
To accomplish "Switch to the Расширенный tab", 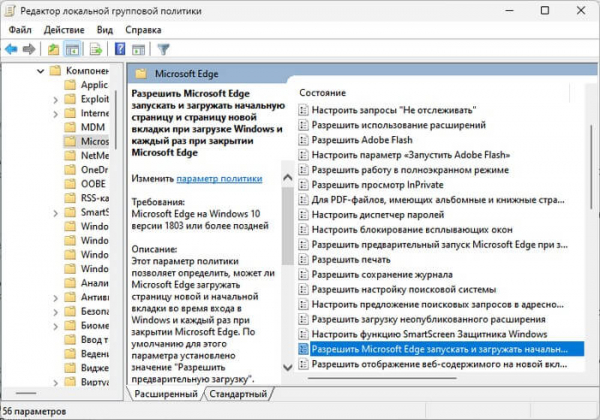I will (x=166, y=394).
